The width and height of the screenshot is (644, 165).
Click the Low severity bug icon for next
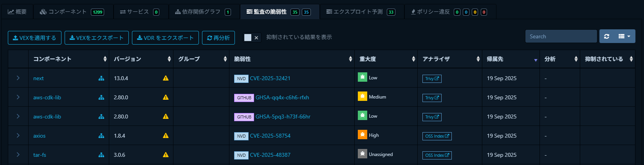pyautogui.click(x=362, y=77)
